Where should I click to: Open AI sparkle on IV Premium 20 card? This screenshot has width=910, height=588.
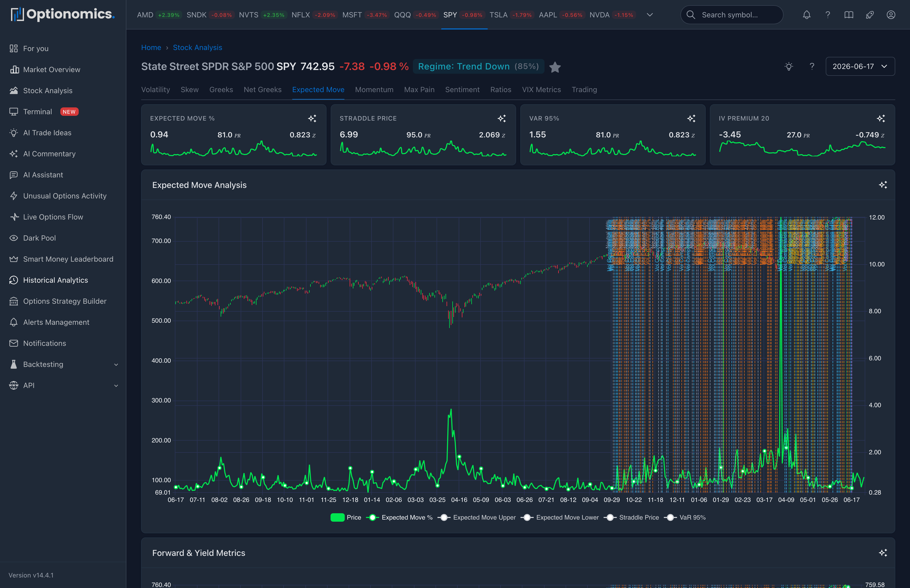tap(881, 118)
